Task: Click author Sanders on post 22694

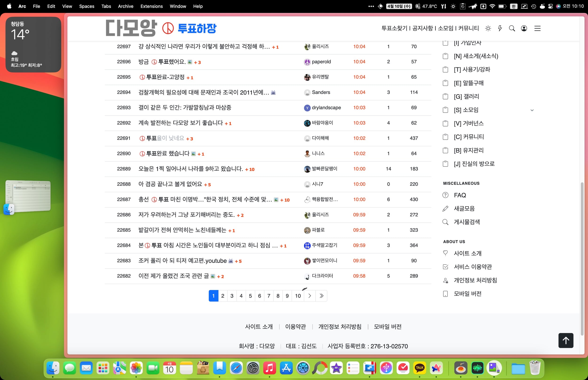Action: click(321, 92)
